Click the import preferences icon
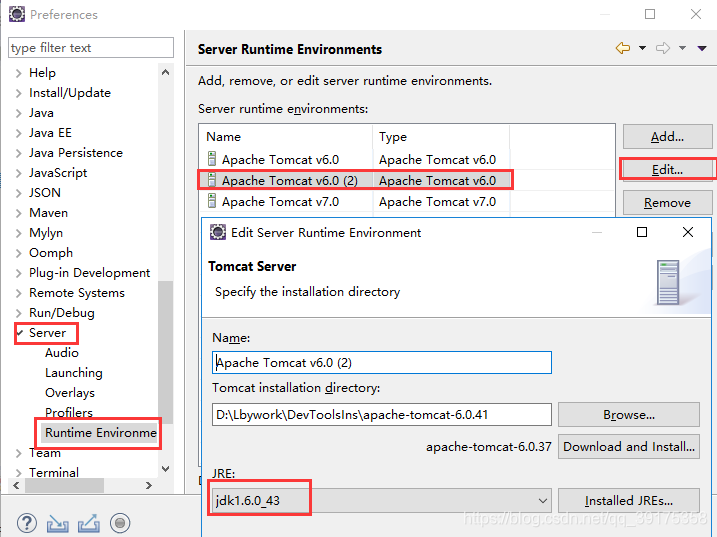This screenshot has width=717, height=537. coord(58,523)
